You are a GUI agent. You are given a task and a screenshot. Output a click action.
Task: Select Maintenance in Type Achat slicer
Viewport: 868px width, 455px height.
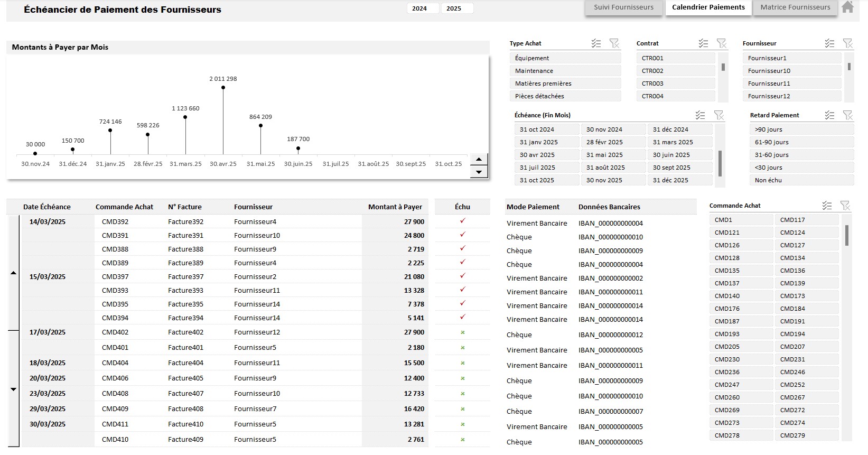coord(565,71)
